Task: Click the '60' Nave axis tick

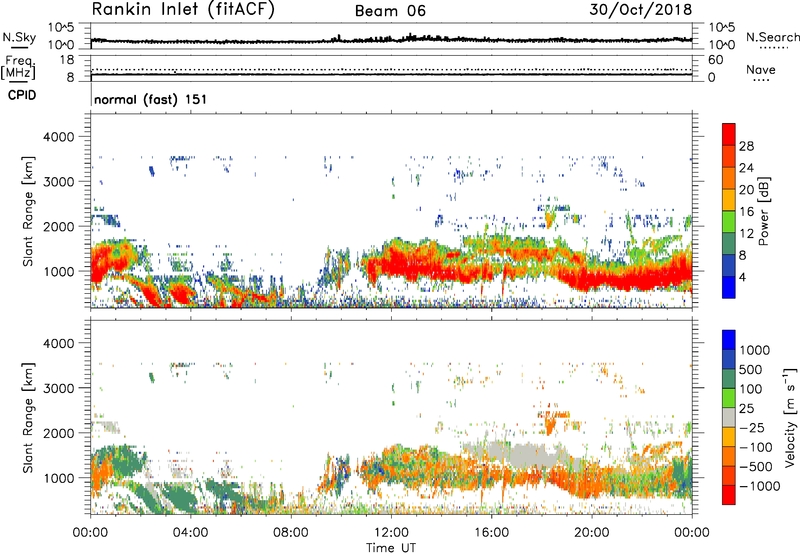Action: (715, 60)
